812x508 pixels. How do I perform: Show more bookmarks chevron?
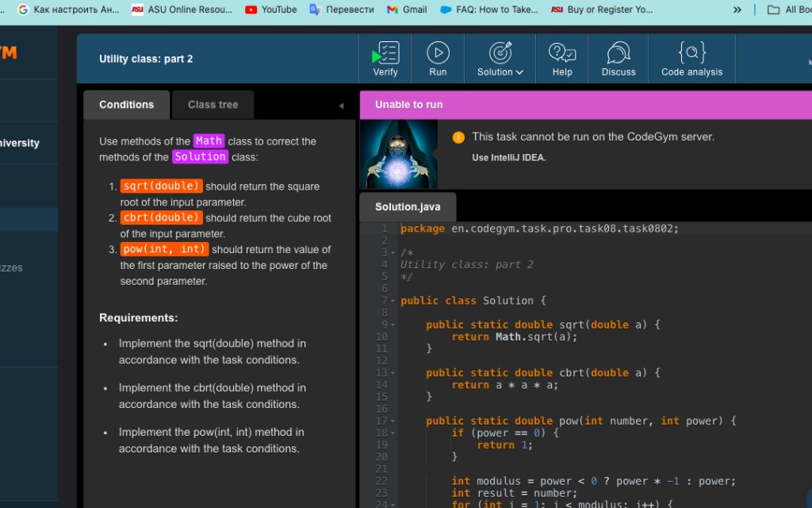737,10
